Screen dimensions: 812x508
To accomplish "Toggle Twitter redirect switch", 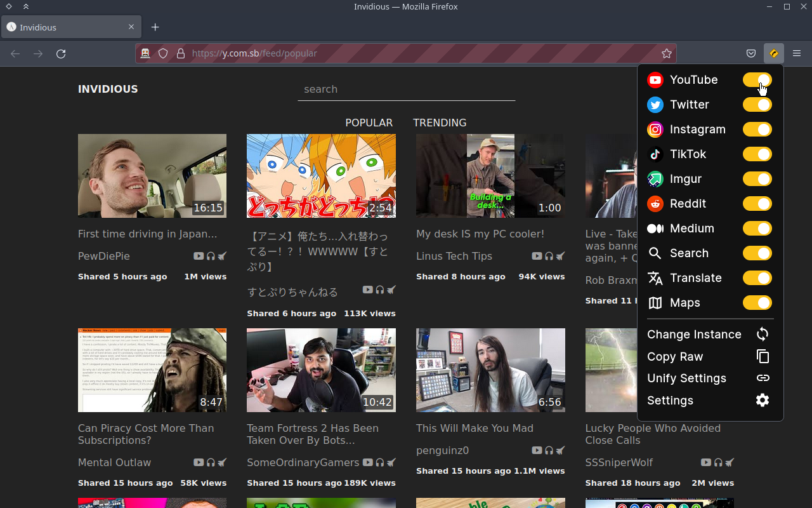I will pyautogui.click(x=757, y=105).
